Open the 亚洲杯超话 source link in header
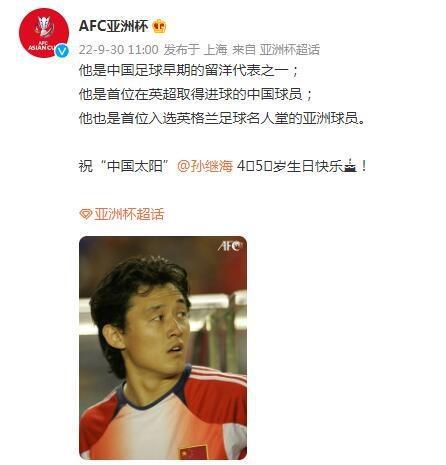 point(290,50)
